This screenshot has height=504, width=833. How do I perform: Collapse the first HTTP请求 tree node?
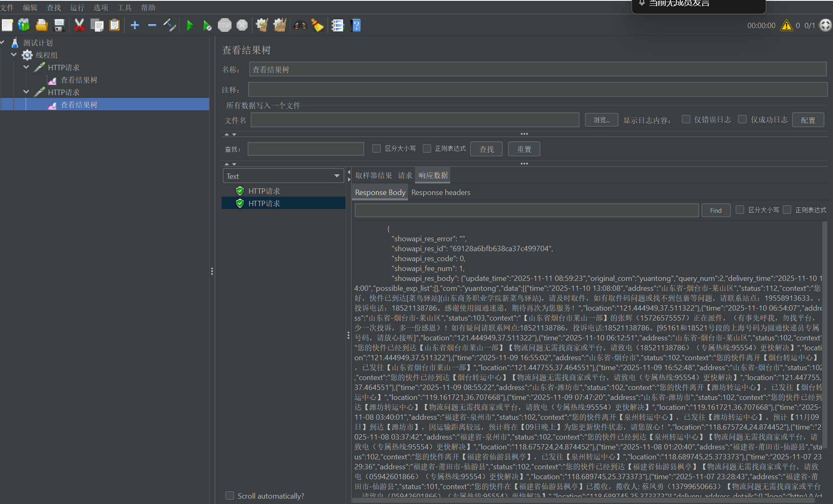click(26, 67)
